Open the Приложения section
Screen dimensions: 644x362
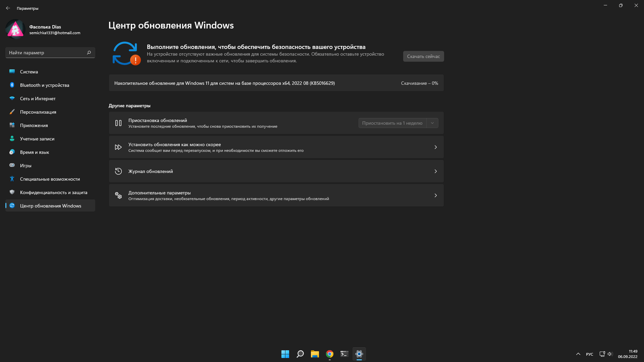50,125
